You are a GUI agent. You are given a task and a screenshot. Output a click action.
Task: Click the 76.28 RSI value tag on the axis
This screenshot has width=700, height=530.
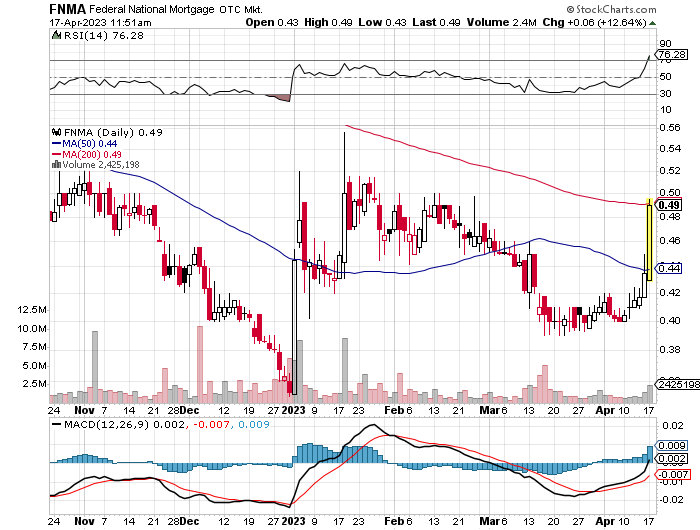[672, 54]
